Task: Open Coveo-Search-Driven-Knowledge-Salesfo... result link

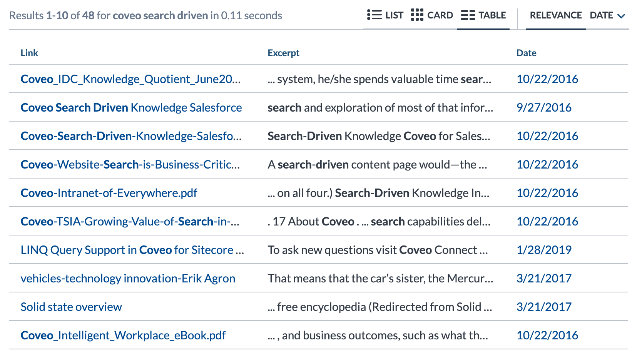Action: click(x=131, y=136)
